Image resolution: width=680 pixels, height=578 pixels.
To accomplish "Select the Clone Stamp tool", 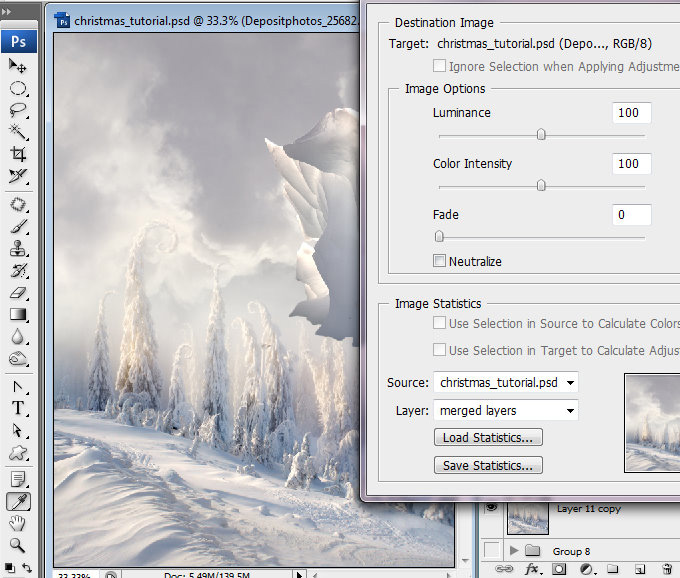I will point(18,249).
